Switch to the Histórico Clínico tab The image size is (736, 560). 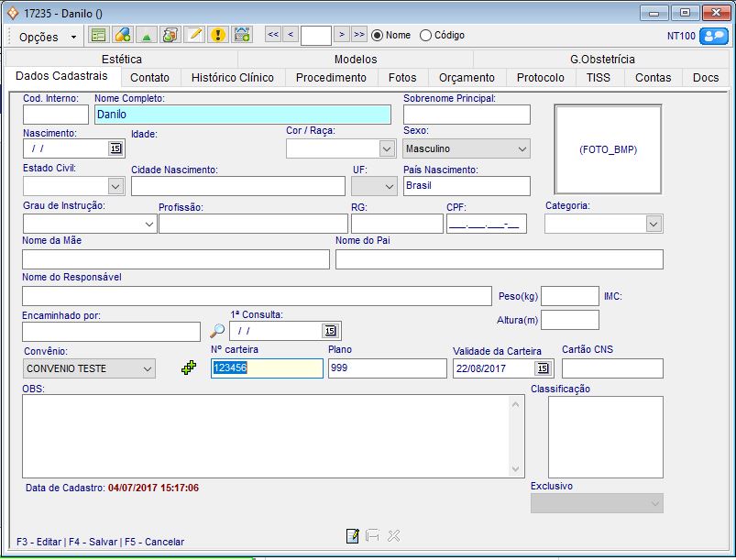[x=232, y=78]
